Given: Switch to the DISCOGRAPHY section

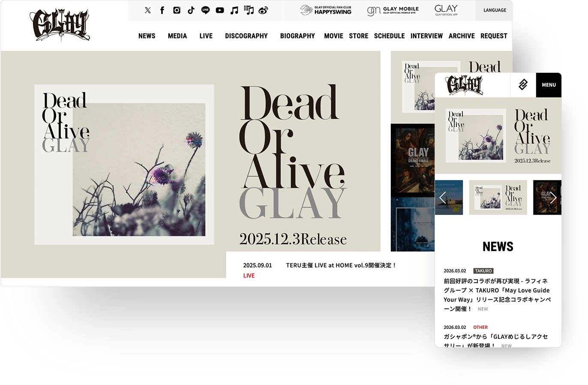Looking at the screenshot, I should (x=246, y=36).
